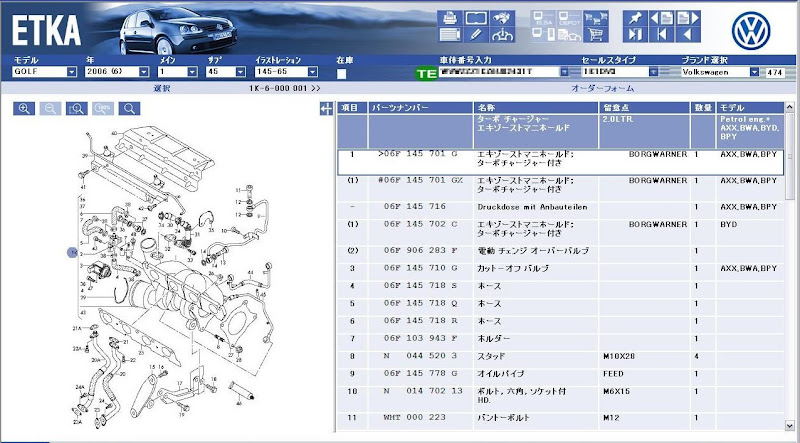Select hose part 06F 145 718 S
The image size is (800, 443).
pyautogui.click(x=560, y=289)
